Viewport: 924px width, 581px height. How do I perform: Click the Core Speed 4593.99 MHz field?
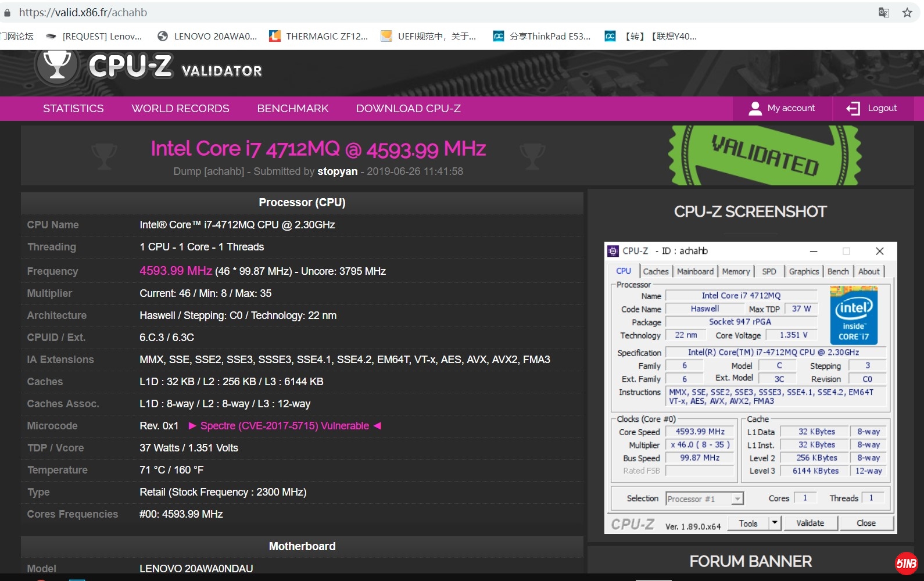coord(700,432)
